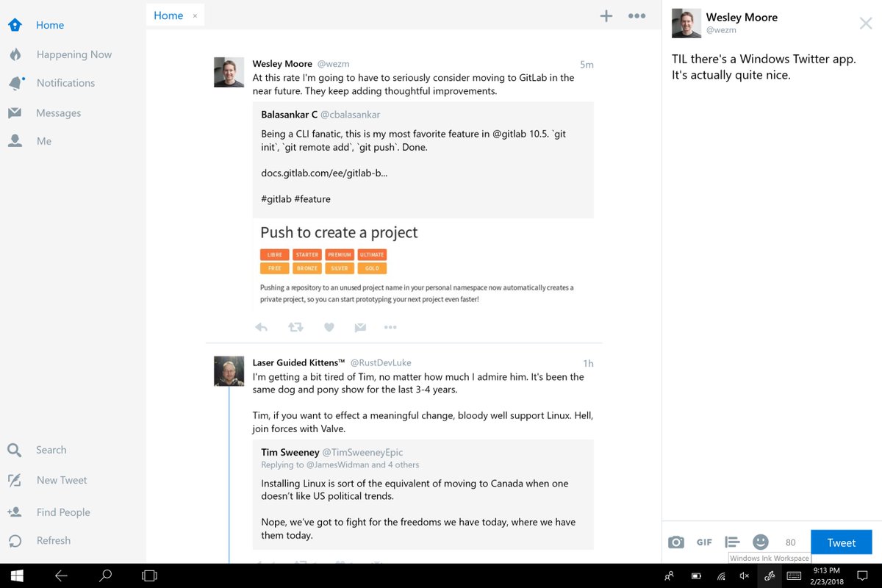This screenshot has height=588, width=882.
Task: Close the Home tab
Action: [195, 15]
